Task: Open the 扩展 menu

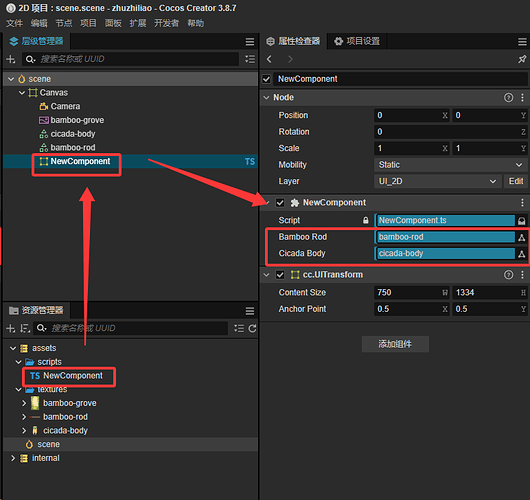Action: [x=138, y=23]
